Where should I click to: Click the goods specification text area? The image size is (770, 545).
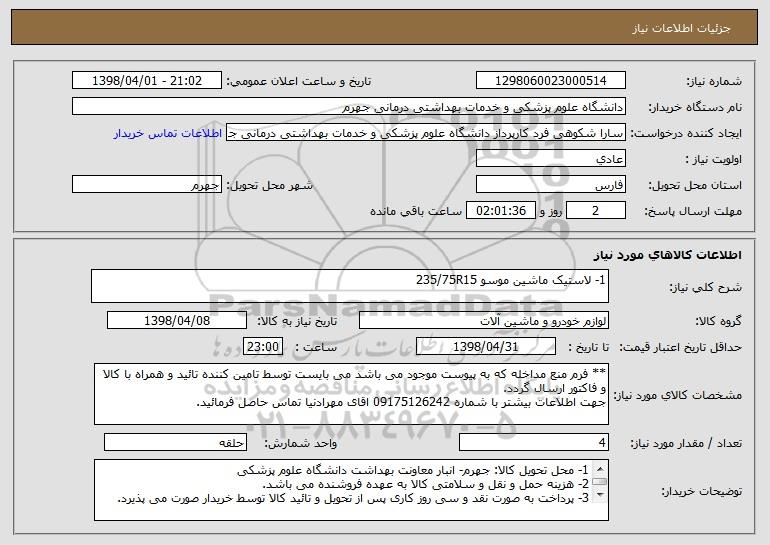[351, 394]
